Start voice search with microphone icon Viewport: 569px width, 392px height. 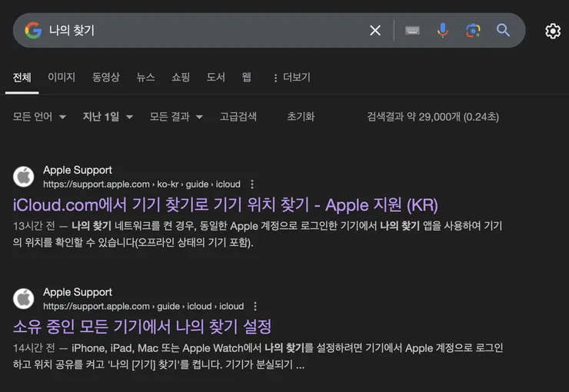point(443,30)
